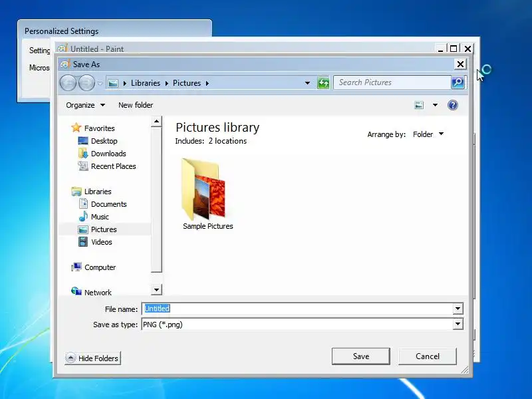Click the blue Help question mark icon
Viewport: 532px width, 399px height.
pyautogui.click(x=453, y=105)
